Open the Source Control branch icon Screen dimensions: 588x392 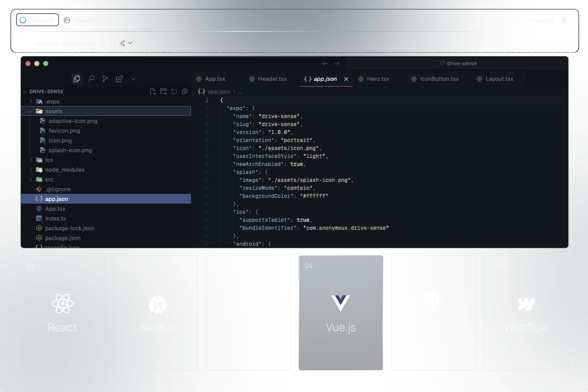pyautogui.click(x=105, y=79)
